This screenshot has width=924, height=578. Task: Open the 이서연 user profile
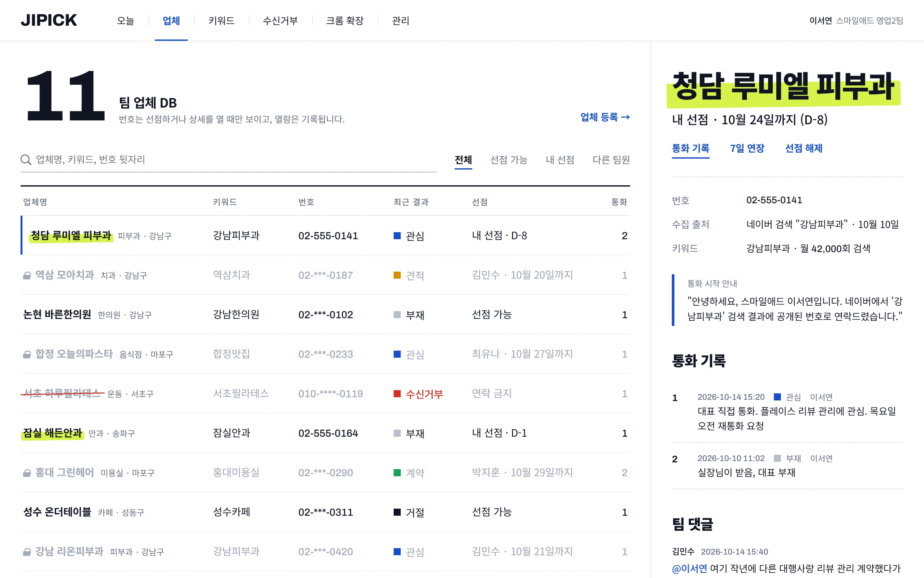tap(856, 21)
